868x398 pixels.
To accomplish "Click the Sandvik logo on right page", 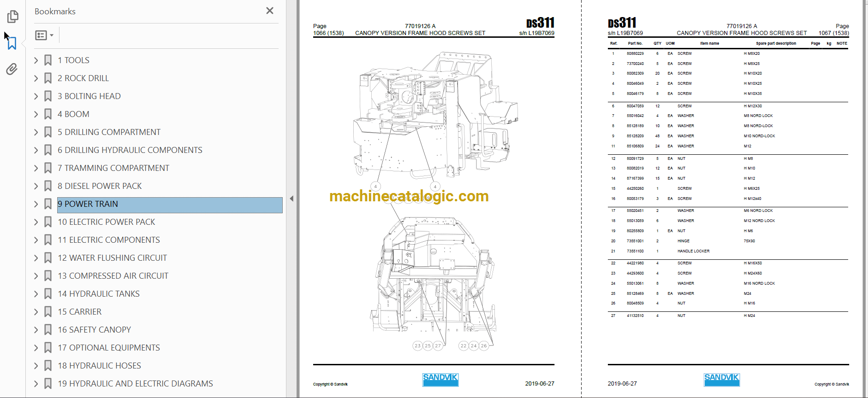I will (722, 380).
